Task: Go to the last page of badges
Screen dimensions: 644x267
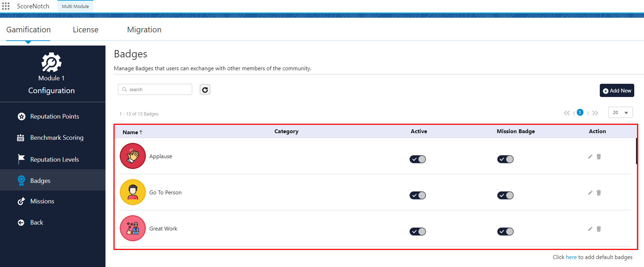Action: click(x=595, y=113)
